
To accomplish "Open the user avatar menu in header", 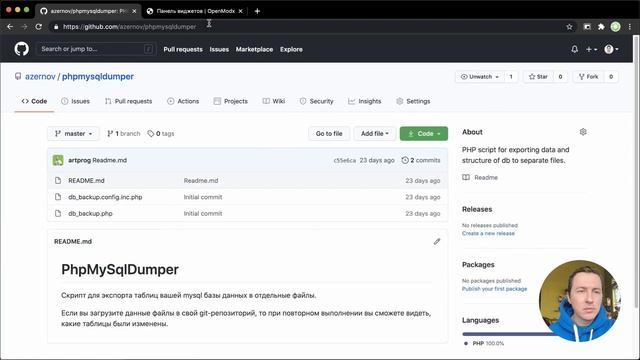I will pos(611,49).
